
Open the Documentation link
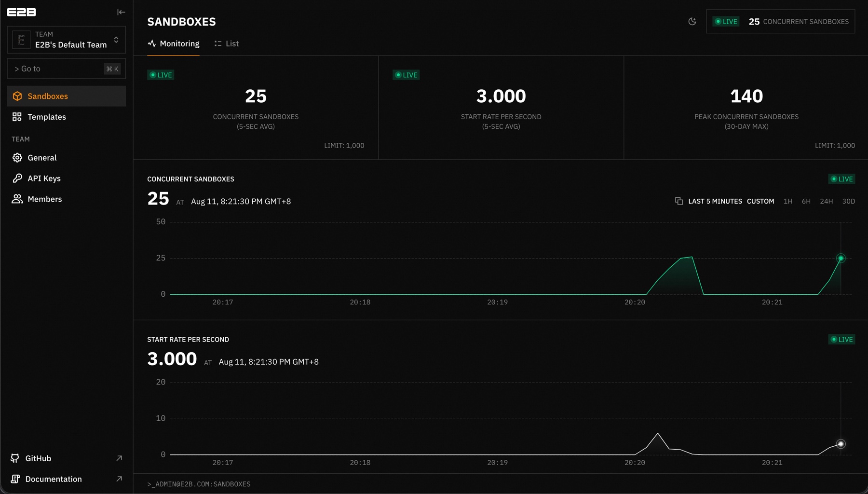coord(67,479)
